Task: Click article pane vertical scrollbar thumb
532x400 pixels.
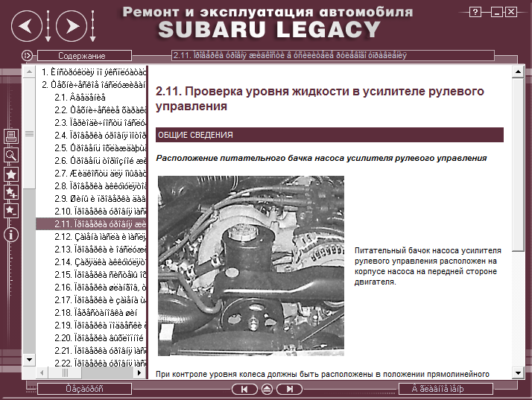Action: tap(518, 165)
